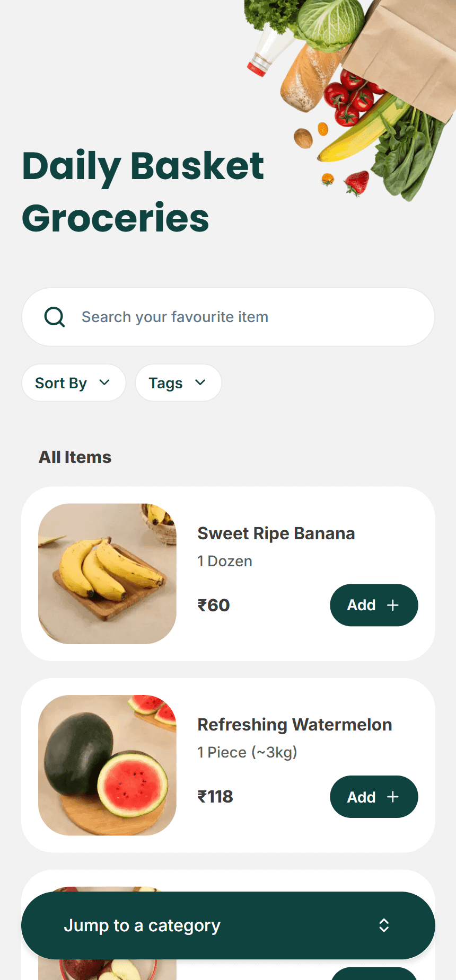Expand the Tags filter dropdown
Viewport: 456px width, 980px height.
178,382
